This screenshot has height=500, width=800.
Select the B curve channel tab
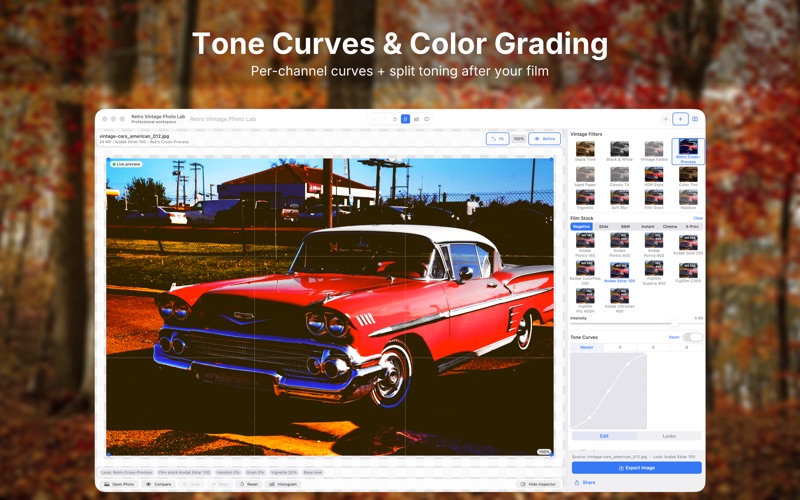(686, 347)
